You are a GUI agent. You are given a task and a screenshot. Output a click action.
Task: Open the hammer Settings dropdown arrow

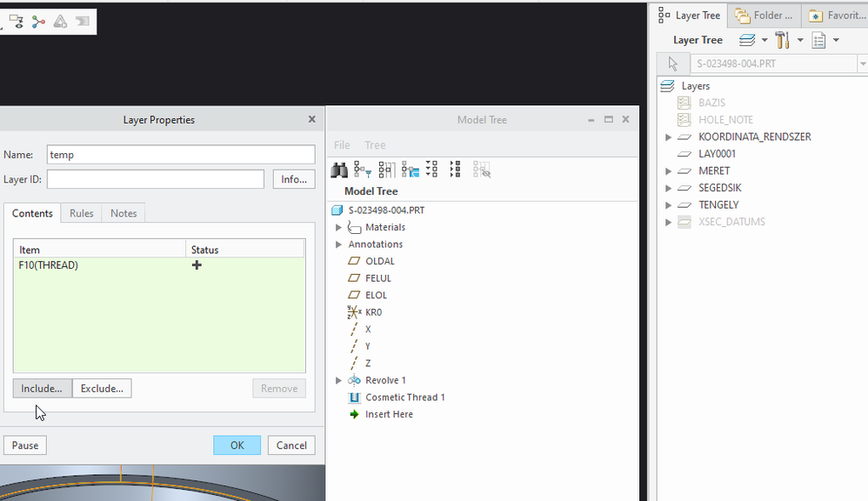[x=800, y=40]
